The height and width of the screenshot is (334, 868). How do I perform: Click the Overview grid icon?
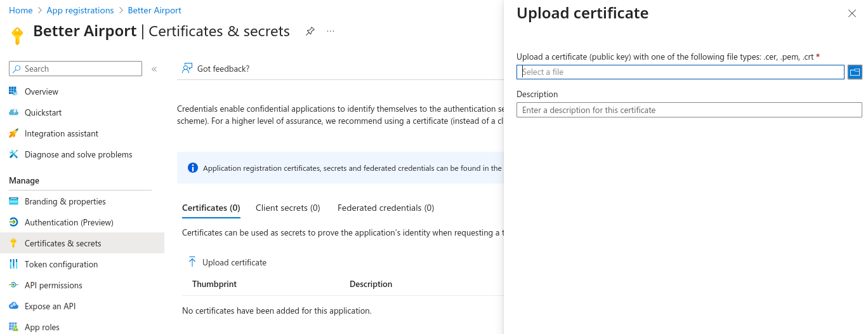coord(13,91)
